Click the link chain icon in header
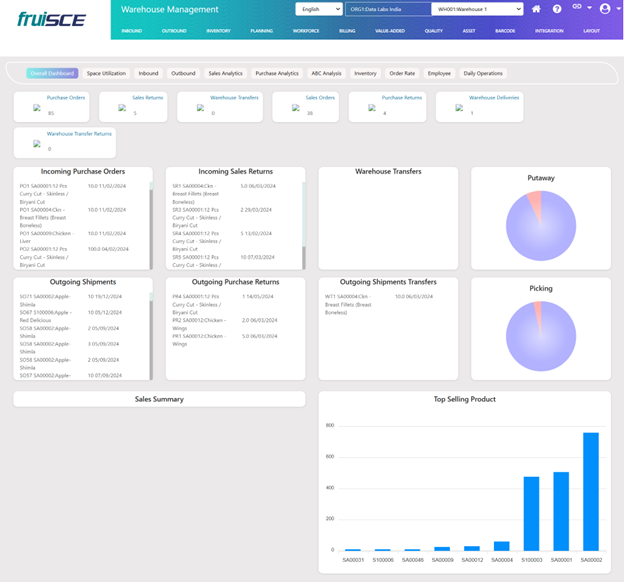This screenshot has height=582, width=624. pyautogui.click(x=578, y=8)
